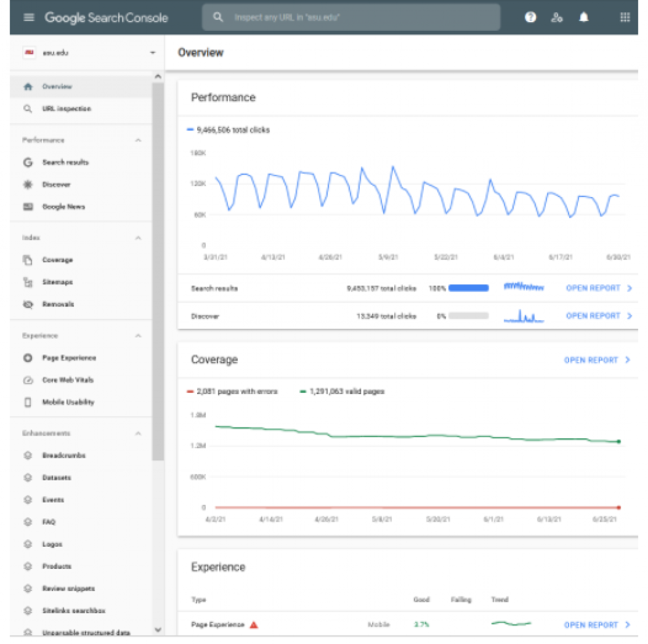Click the sidebar scroll down arrow
The width and height of the screenshot is (648, 644).
point(158,629)
